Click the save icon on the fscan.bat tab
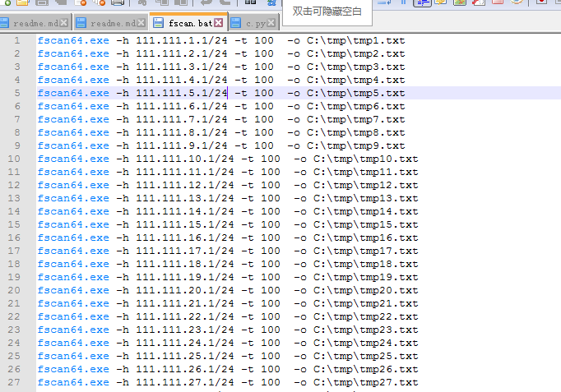The image size is (561, 392). click(x=158, y=23)
